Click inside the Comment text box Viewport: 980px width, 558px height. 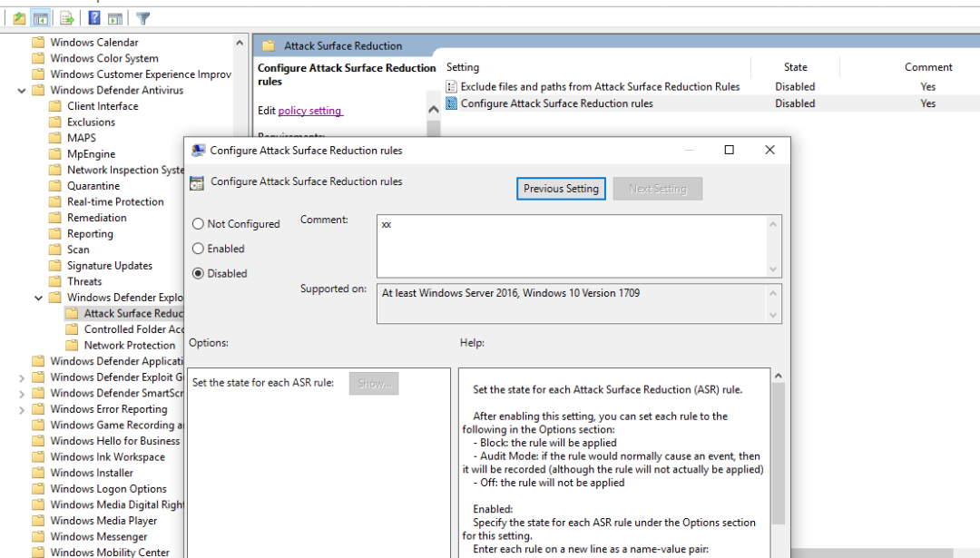tap(573, 246)
